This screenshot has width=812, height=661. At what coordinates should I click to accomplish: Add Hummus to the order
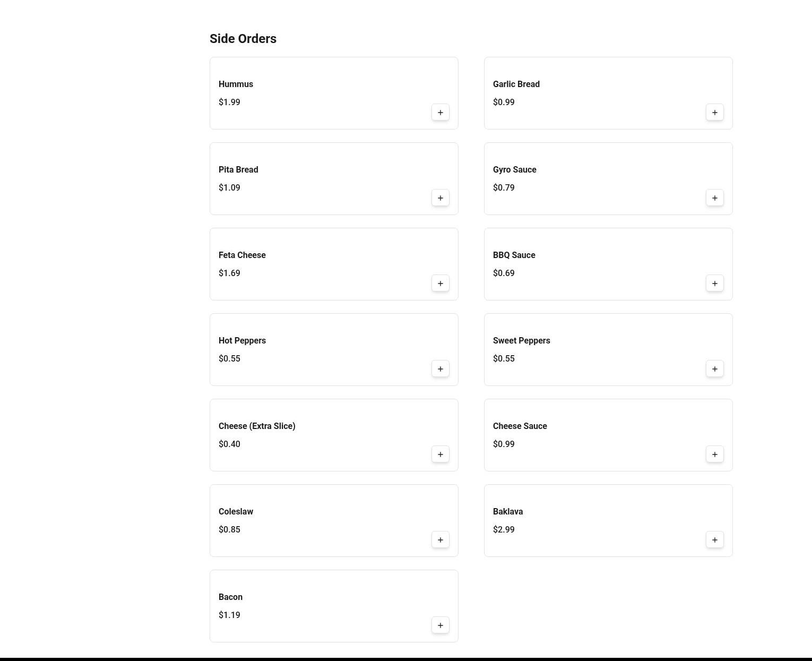[x=440, y=113]
